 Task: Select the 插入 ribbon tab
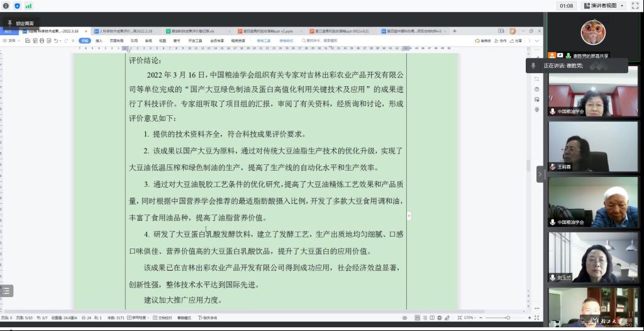[x=99, y=41]
